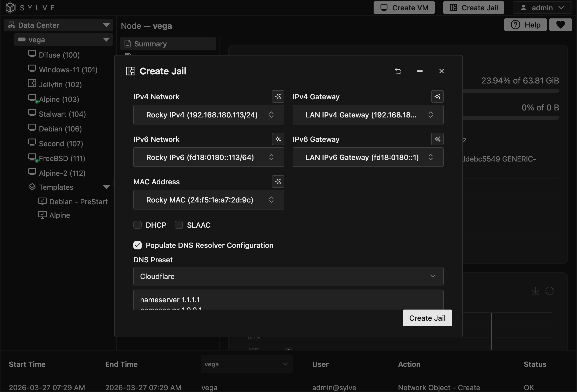
Task: Click the Templates layers icon
Action: coord(32,187)
